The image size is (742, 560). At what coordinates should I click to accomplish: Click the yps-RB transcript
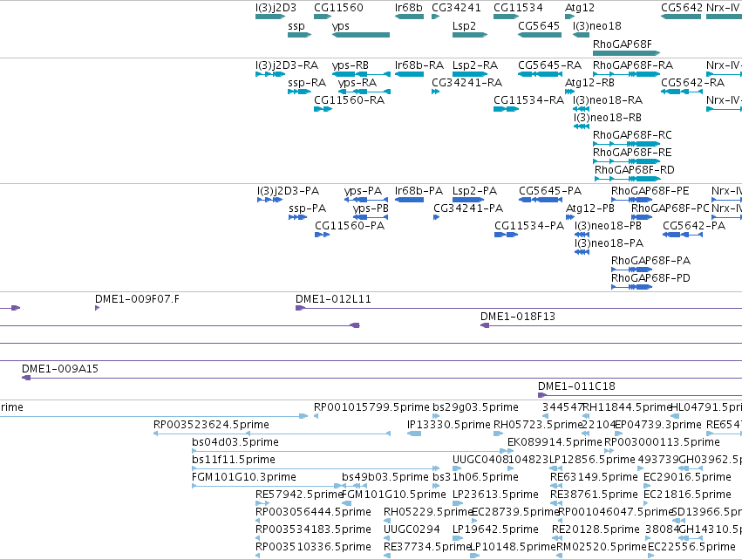(361, 74)
